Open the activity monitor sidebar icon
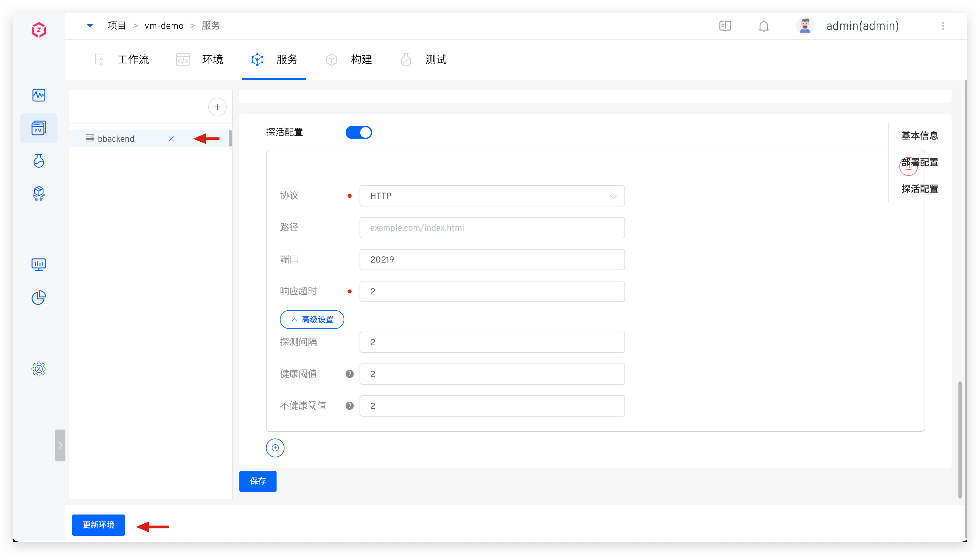This screenshot has width=980, height=555. pyautogui.click(x=39, y=95)
